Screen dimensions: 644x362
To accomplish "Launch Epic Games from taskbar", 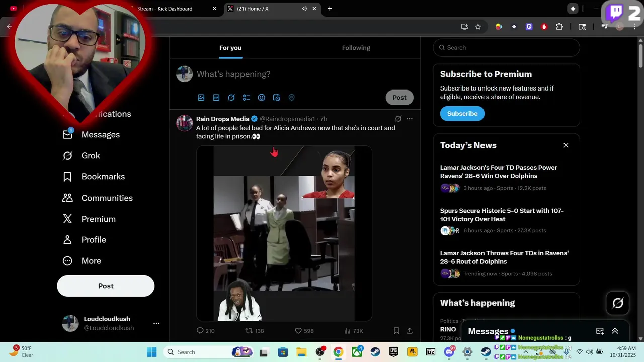I will [x=393, y=352].
